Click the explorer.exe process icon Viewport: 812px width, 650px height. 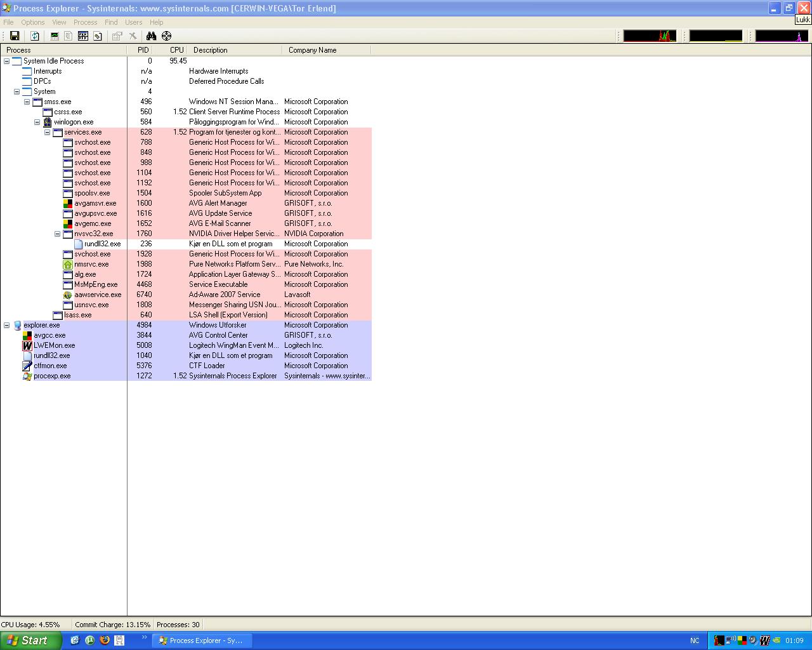point(17,325)
